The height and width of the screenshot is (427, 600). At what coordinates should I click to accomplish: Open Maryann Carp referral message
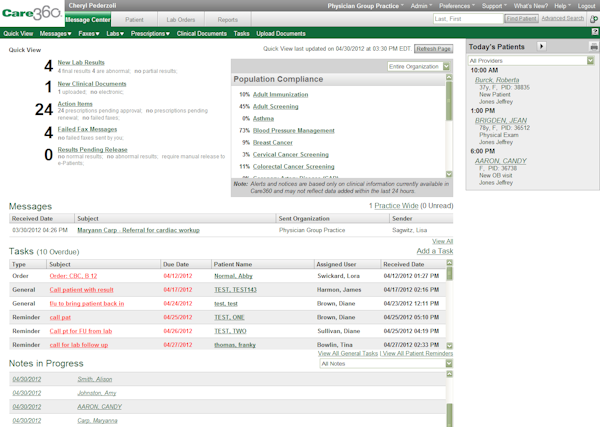139,230
